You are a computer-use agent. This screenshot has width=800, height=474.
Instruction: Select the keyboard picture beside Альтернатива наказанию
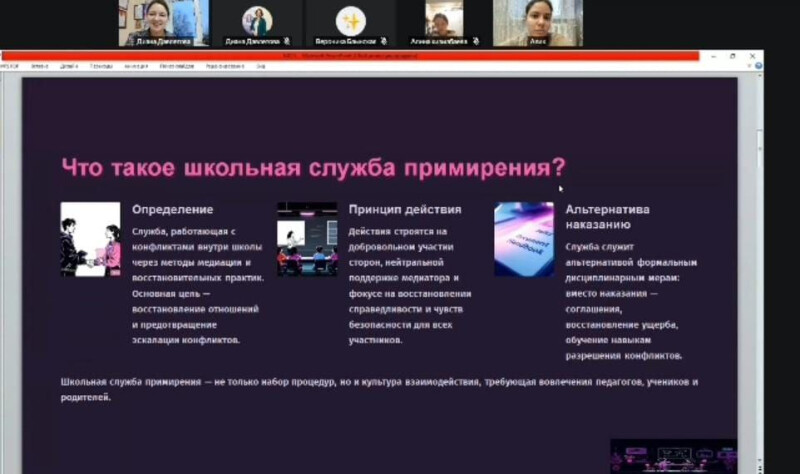[x=524, y=239]
